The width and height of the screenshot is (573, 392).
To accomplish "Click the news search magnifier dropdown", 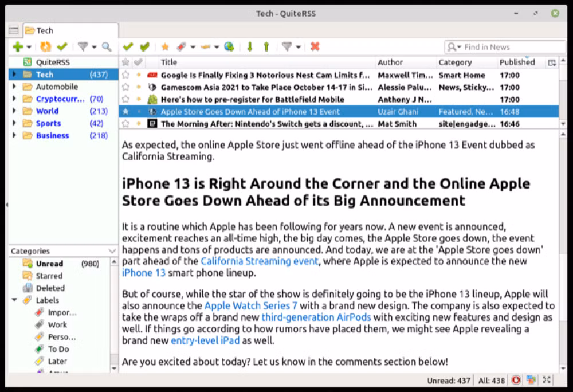I will coord(454,47).
